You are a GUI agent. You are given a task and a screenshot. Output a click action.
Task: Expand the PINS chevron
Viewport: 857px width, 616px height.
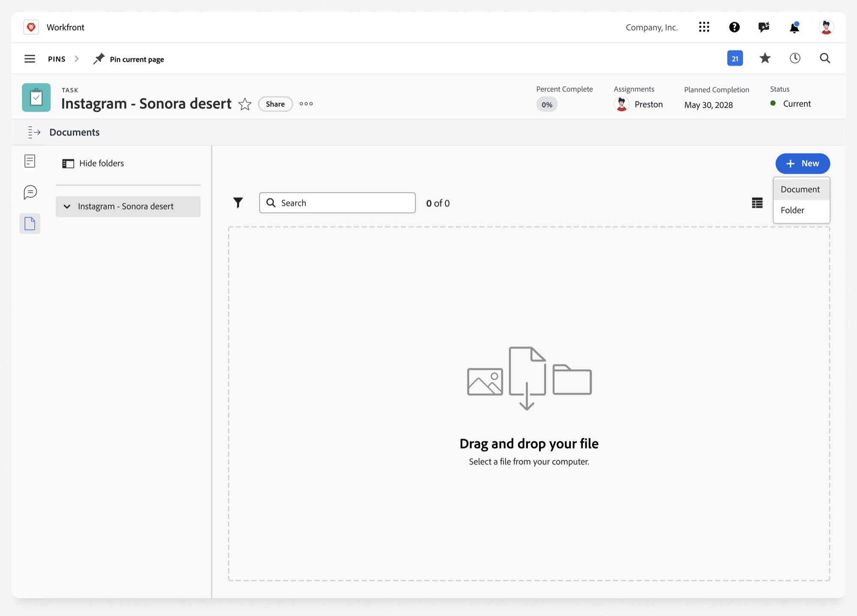tap(77, 59)
